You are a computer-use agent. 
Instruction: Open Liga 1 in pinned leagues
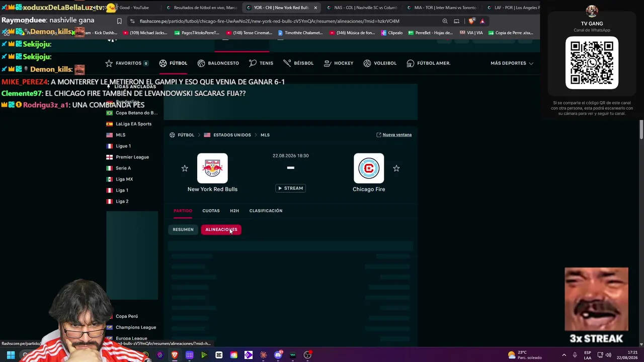point(117,191)
